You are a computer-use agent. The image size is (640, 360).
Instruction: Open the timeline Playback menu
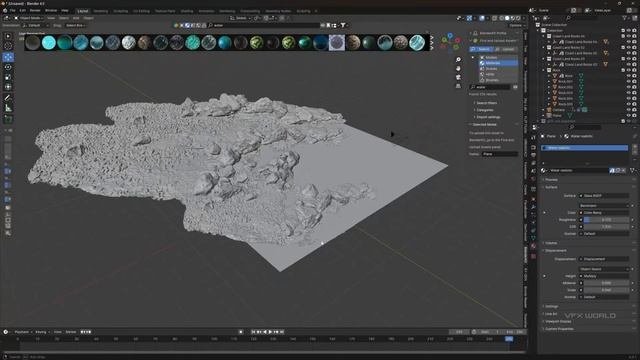22,332
